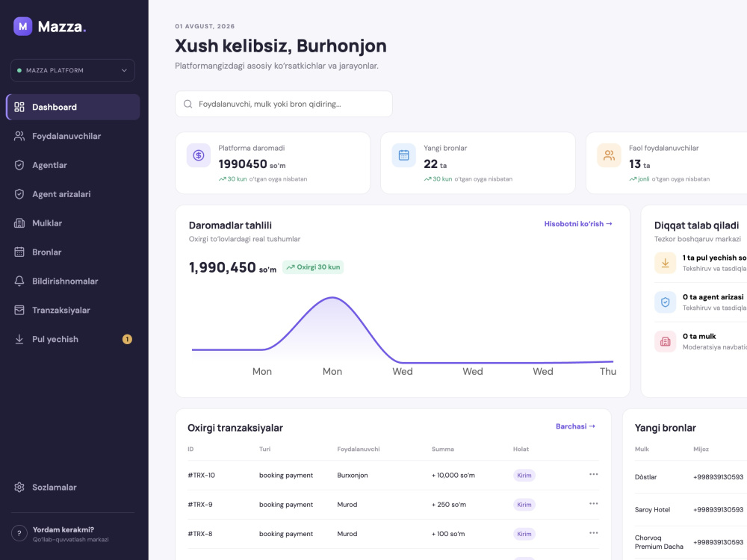Click the Dòstlar property name
The image size is (747, 560).
pyautogui.click(x=645, y=477)
